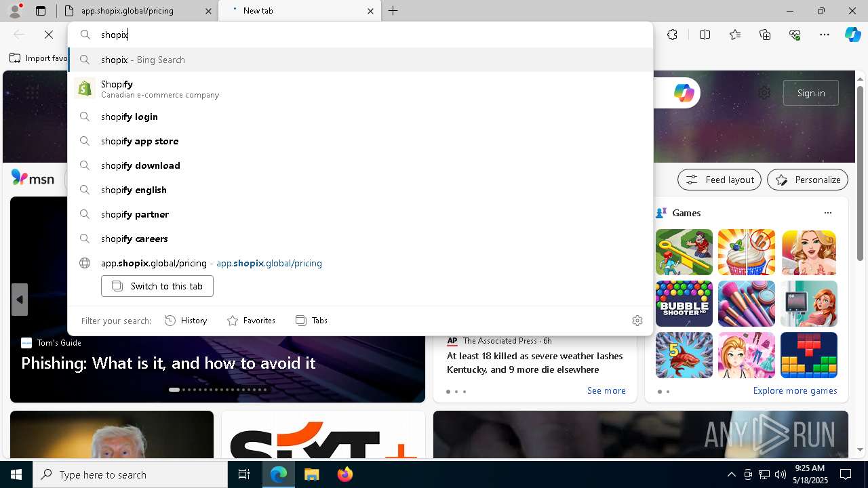Click the Personalize button
868x488 pixels.
click(x=808, y=180)
